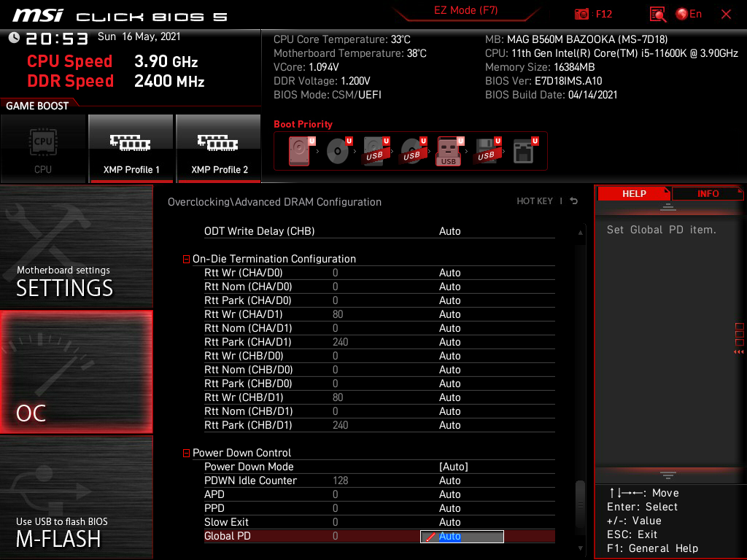The width and height of the screenshot is (747, 560).
Task: Open the M-FLASH BIOS update menu
Action: click(76, 497)
